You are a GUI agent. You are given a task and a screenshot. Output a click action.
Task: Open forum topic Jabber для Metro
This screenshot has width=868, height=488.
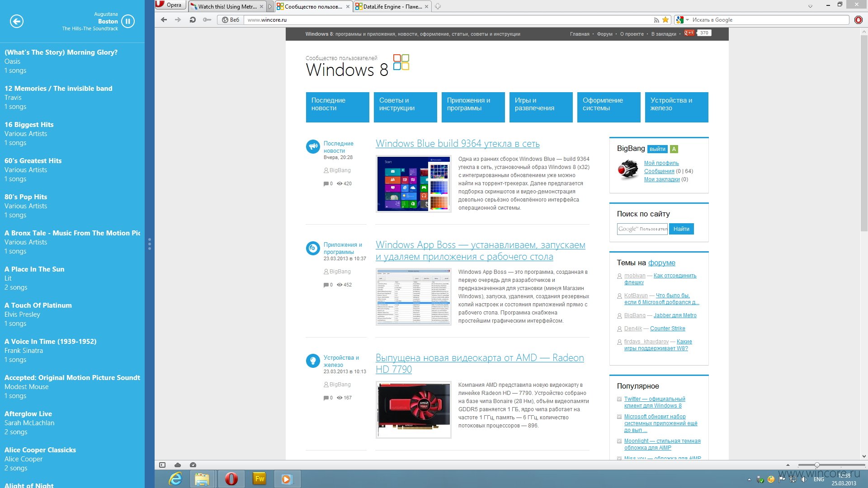[x=675, y=315]
